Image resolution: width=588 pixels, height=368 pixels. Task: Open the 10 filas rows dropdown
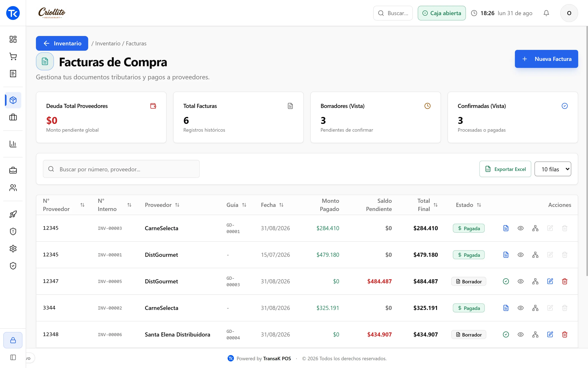[553, 169]
